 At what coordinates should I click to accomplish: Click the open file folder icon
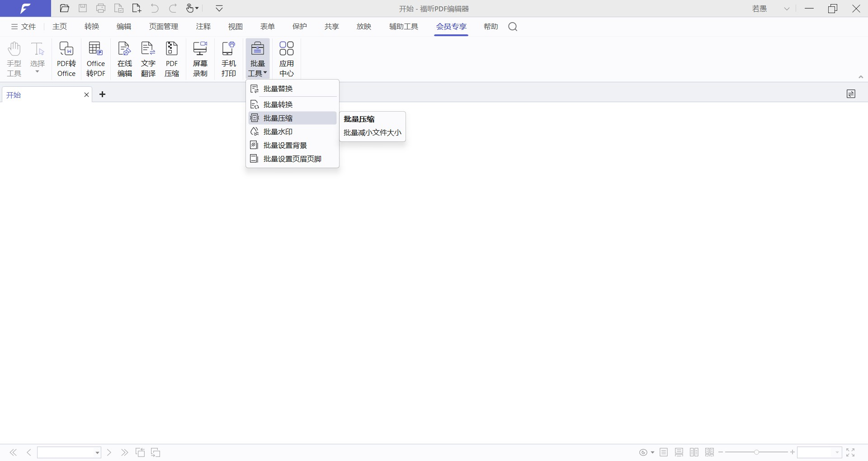point(65,9)
